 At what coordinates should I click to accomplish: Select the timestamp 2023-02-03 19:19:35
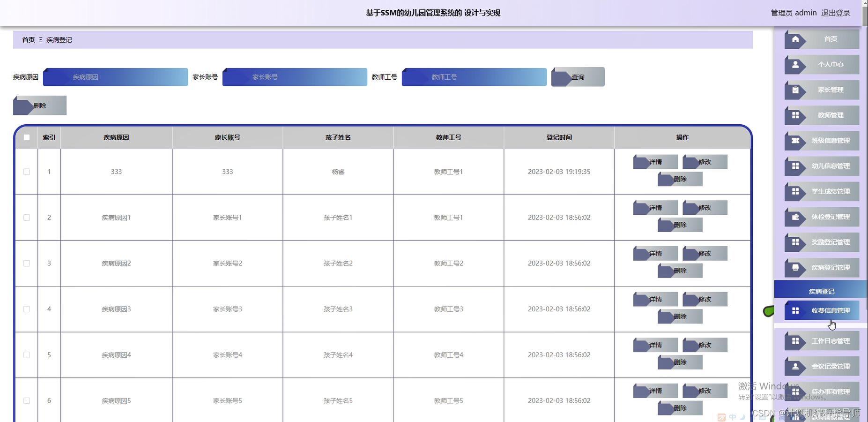(559, 172)
